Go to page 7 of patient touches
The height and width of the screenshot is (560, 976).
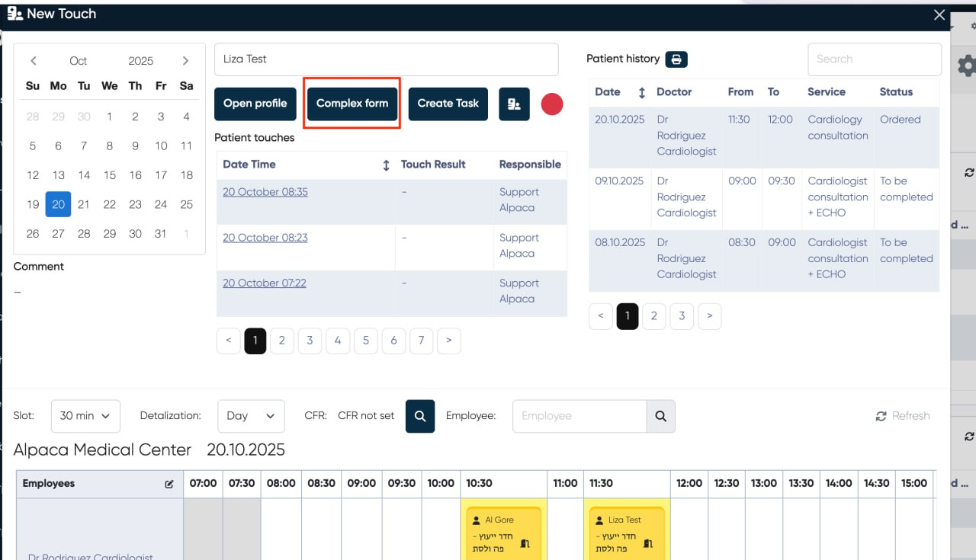click(421, 341)
